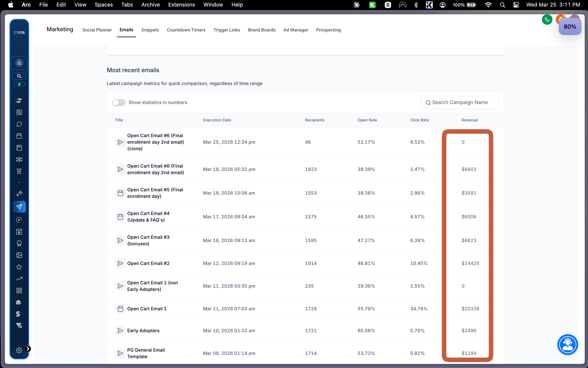588x368 pixels.
Task: Open the Media Storage image icon
Action: click(x=19, y=255)
